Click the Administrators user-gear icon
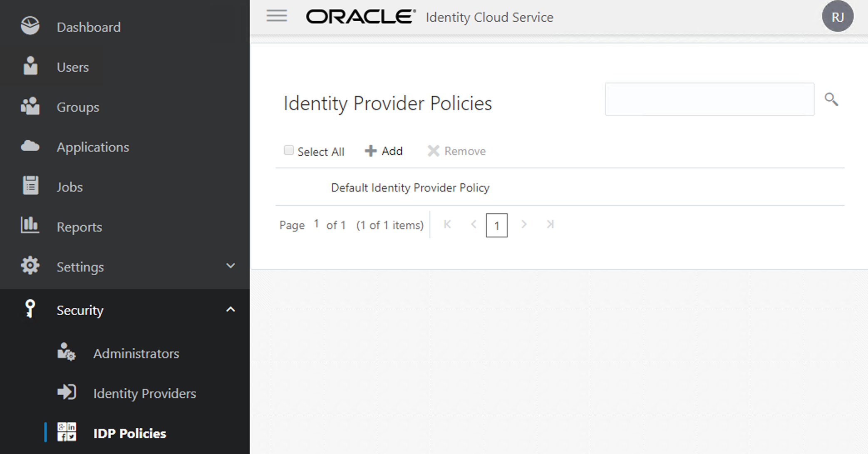 coord(67,352)
